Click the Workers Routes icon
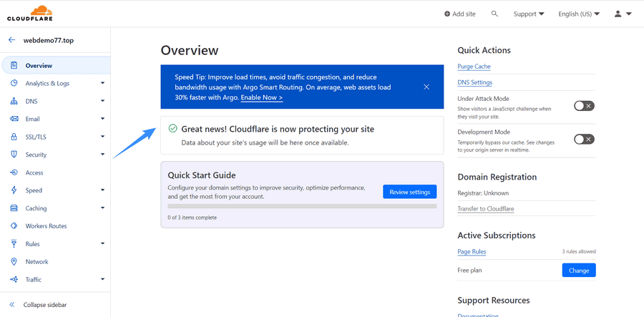 coord(14,226)
